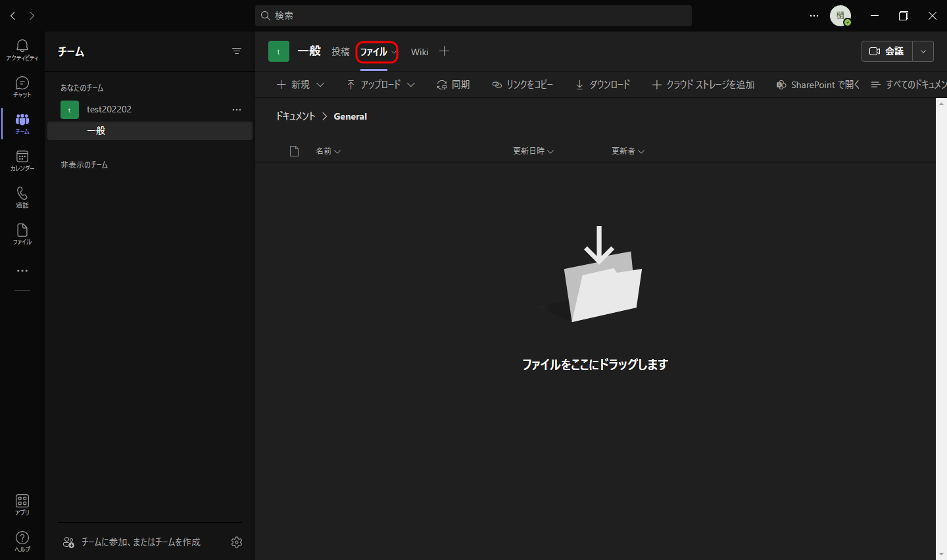Open すべてのドキュメント view menu
Image resolution: width=947 pixels, height=560 pixels.
tap(908, 85)
